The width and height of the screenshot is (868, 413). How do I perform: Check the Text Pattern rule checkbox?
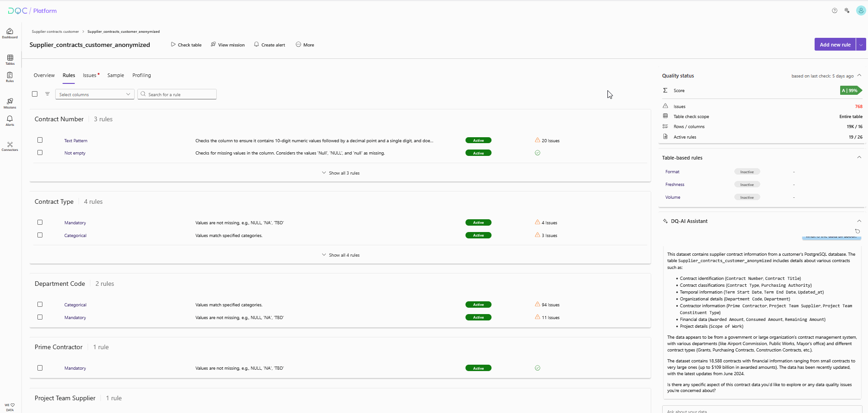coord(40,140)
